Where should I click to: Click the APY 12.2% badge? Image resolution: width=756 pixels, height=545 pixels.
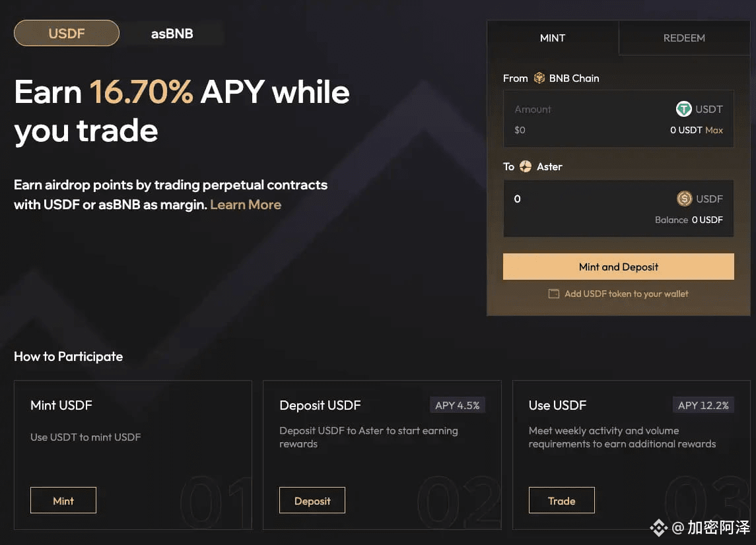pos(703,405)
